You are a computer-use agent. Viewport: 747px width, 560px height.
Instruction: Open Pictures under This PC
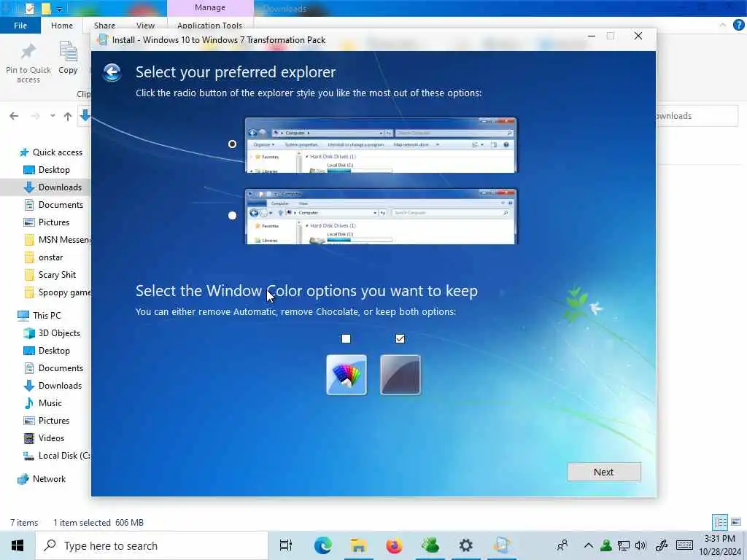46,421
